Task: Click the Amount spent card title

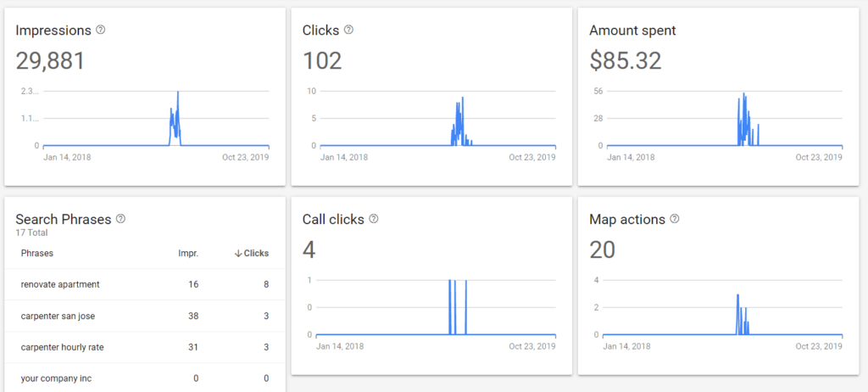Action: pos(632,30)
